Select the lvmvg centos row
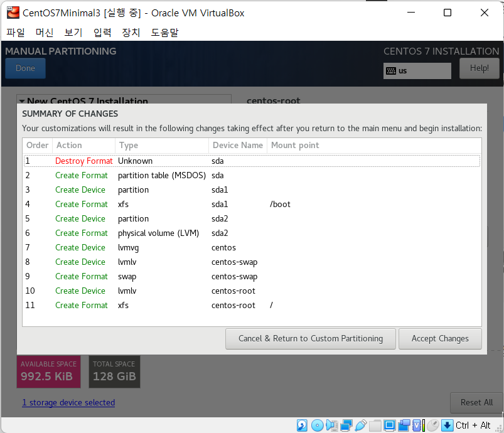Viewport: 504px width, 433px height. tap(252, 247)
